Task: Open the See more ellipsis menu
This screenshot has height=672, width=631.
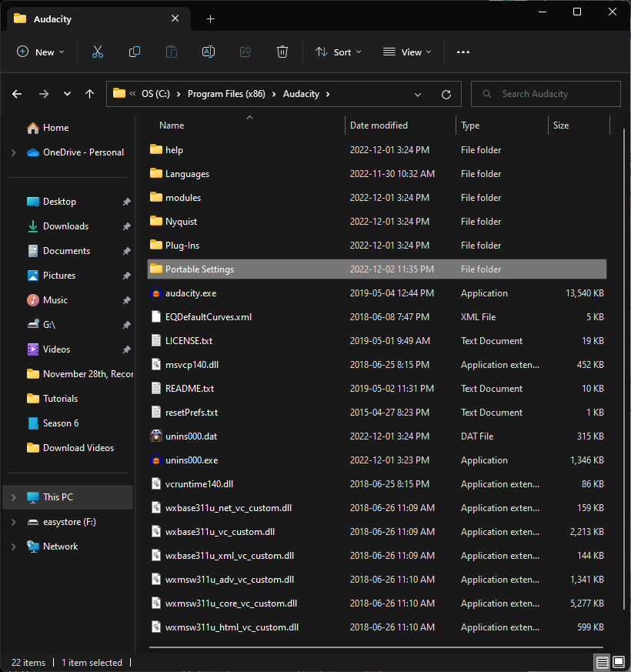Action: pos(462,52)
